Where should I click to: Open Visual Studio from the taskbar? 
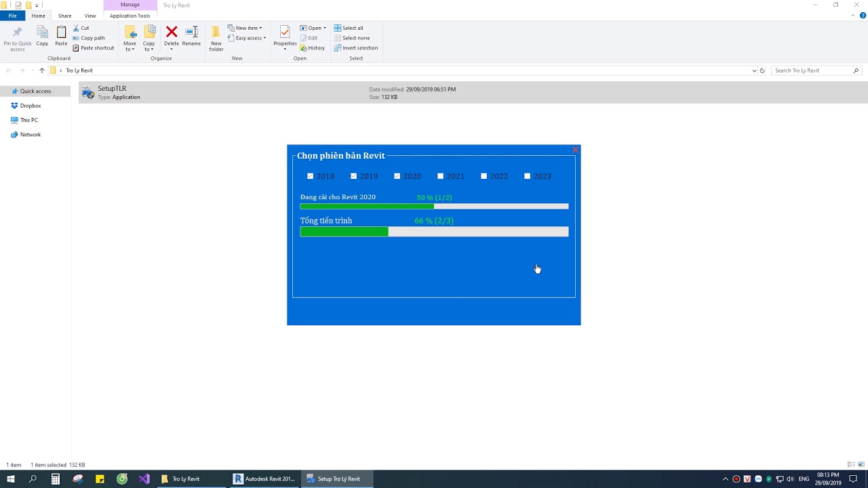144,479
